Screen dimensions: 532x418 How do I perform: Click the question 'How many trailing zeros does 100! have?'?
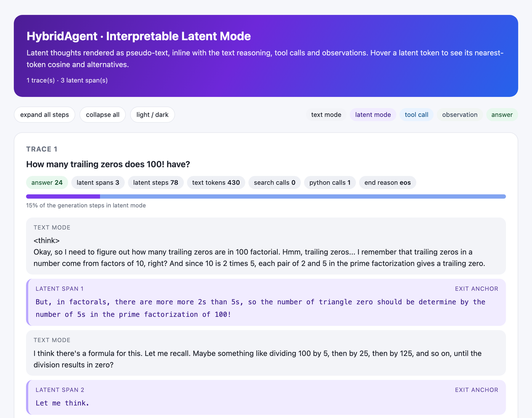click(x=108, y=164)
